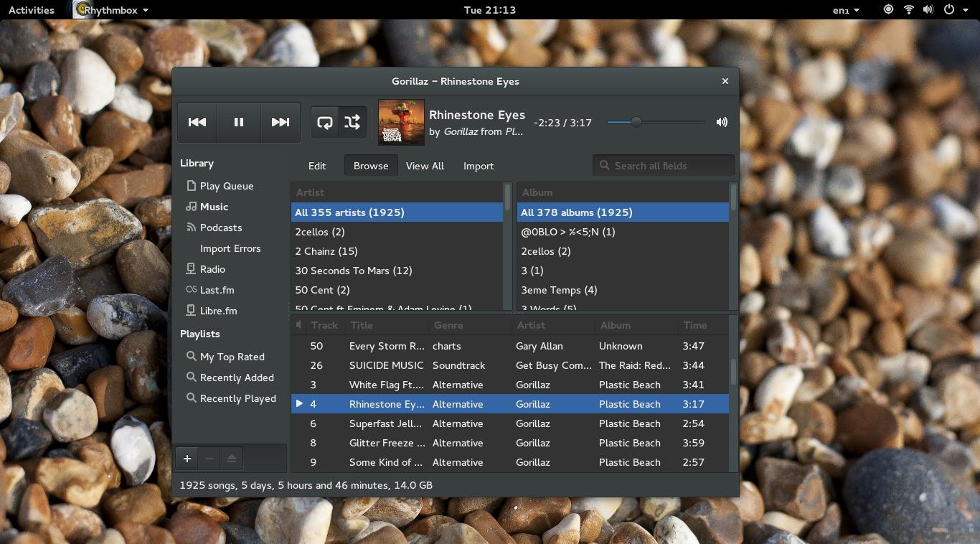Toggle the Browse button

click(371, 166)
